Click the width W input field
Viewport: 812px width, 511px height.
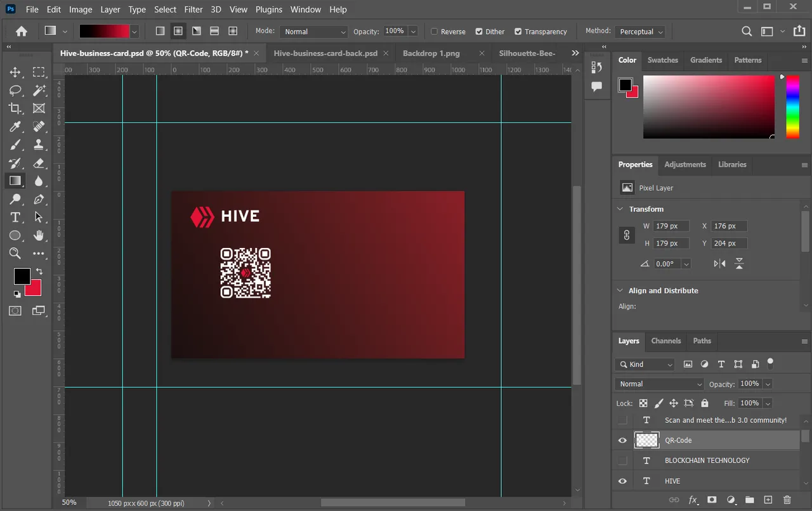coord(671,226)
